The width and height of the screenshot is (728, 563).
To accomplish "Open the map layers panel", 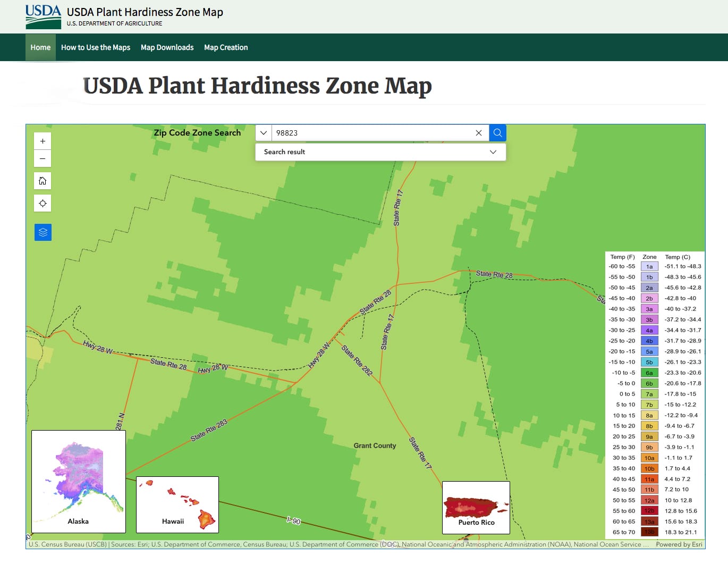I will click(43, 232).
